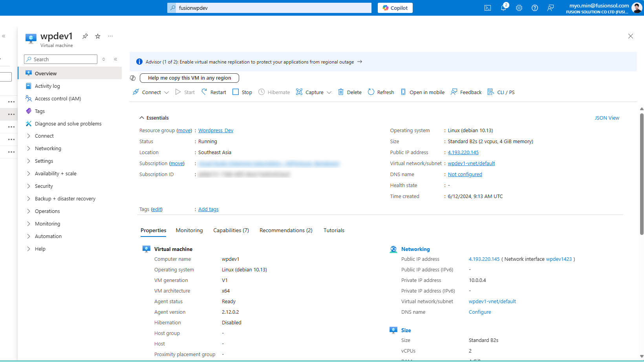Image resolution: width=644 pixels, height=362 pixels.
Task: Expand Availability + scale group
Action: pyautogui.click(x=29, y=173)
